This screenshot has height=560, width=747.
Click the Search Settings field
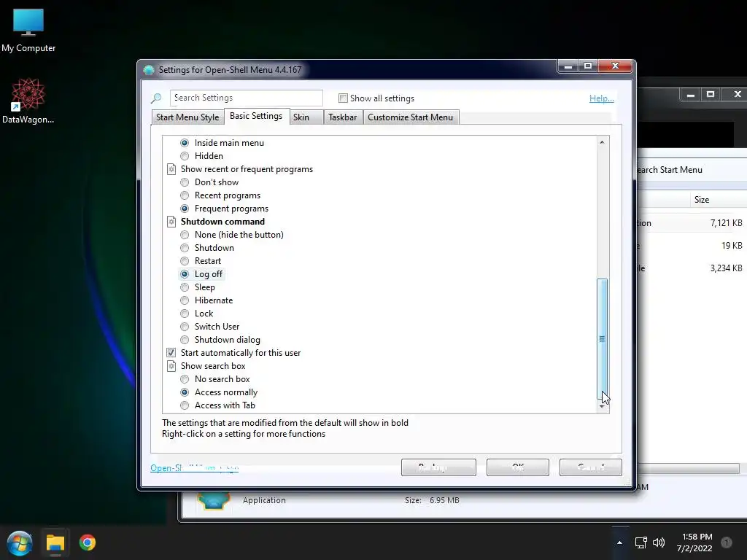[247, 98]
